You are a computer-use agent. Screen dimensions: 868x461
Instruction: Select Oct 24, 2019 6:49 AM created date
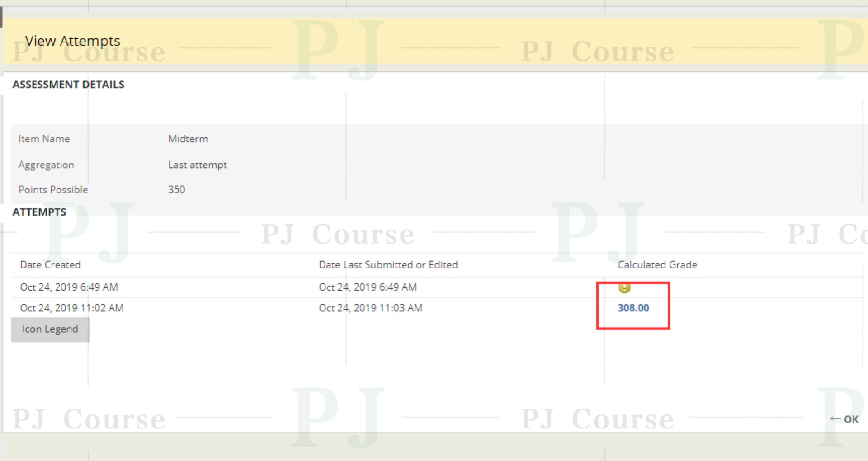(x=69, y=287)
